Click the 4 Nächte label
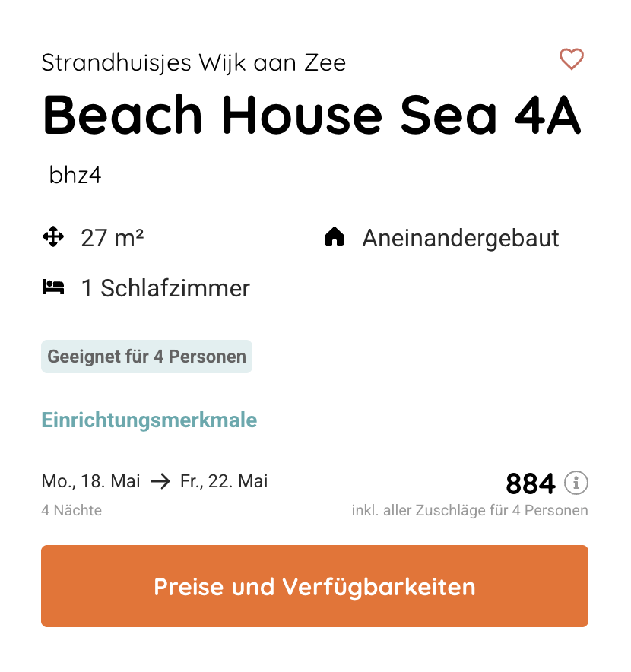631x672 pixels. (71, 510)
